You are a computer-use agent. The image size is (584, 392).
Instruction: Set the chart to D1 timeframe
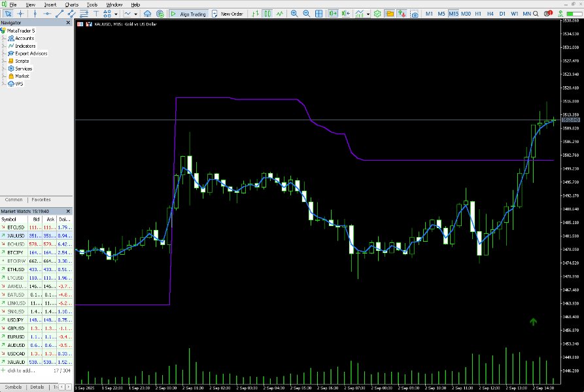[x=502, y=14]
